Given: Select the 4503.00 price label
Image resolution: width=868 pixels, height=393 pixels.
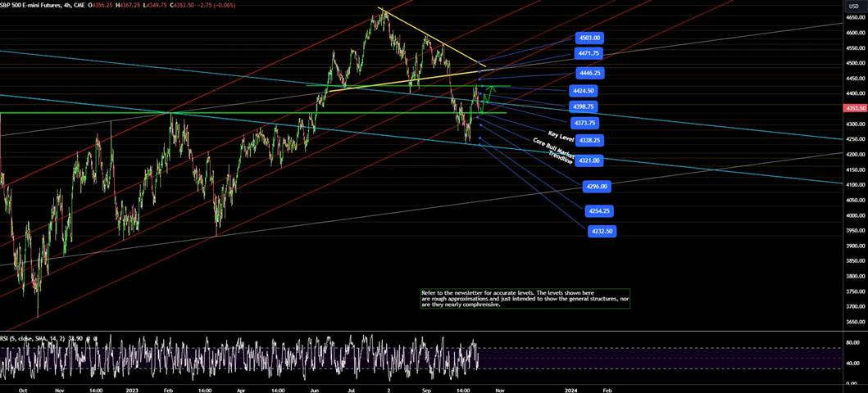Looking at the screenshot, I should 589,38.
